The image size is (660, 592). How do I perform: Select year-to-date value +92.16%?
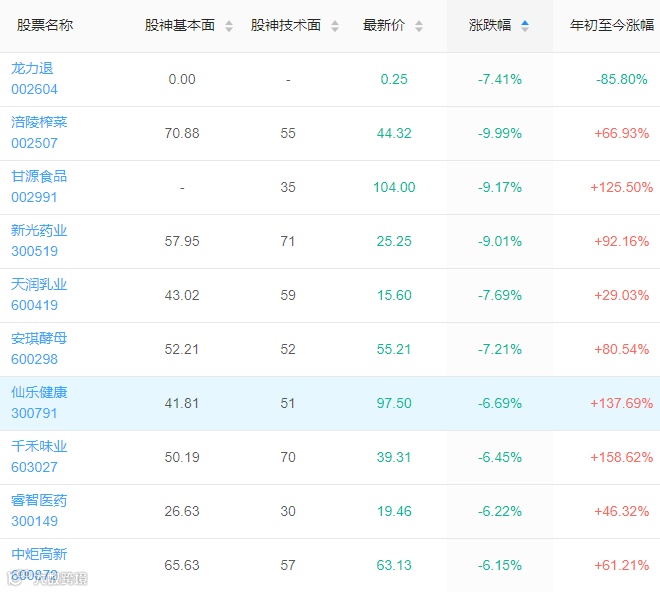(622, 241)
